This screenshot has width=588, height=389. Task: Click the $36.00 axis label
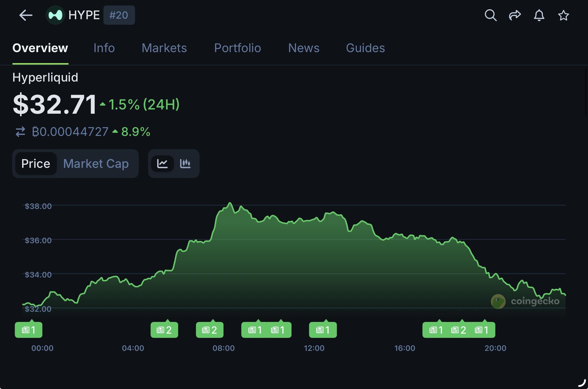(x=38, y=240)
